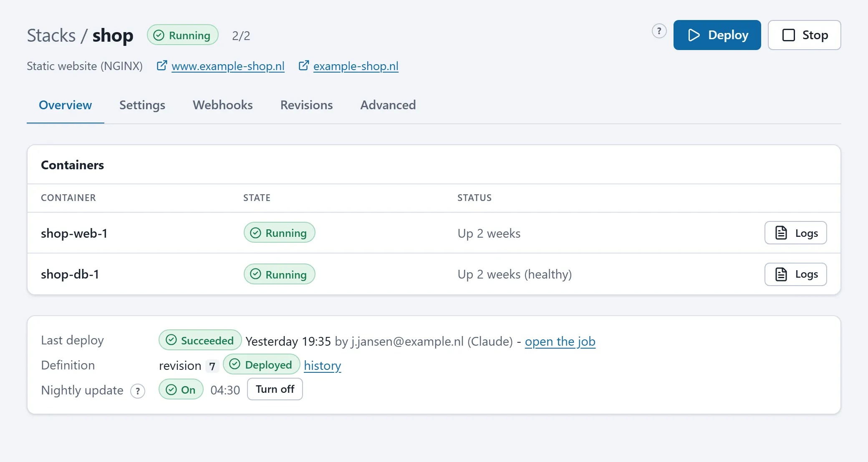The width and height of the screenshot is (868, 462).
Task: Click the help question mark icon near Deploy
Action: pyautogui.click(x=659, y=31)
